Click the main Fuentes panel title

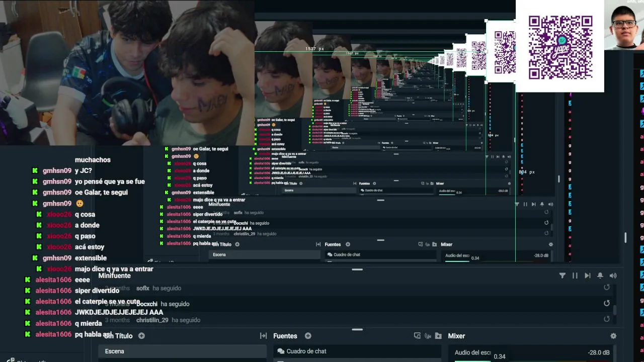click(285, 336)
